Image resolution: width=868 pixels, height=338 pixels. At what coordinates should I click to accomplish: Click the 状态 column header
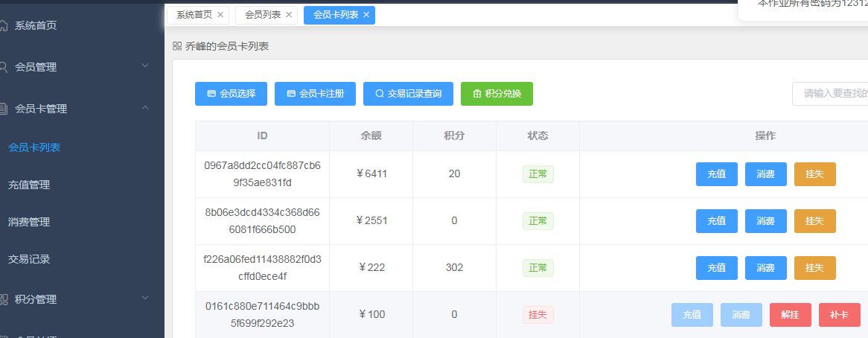[x=538, y=136]
